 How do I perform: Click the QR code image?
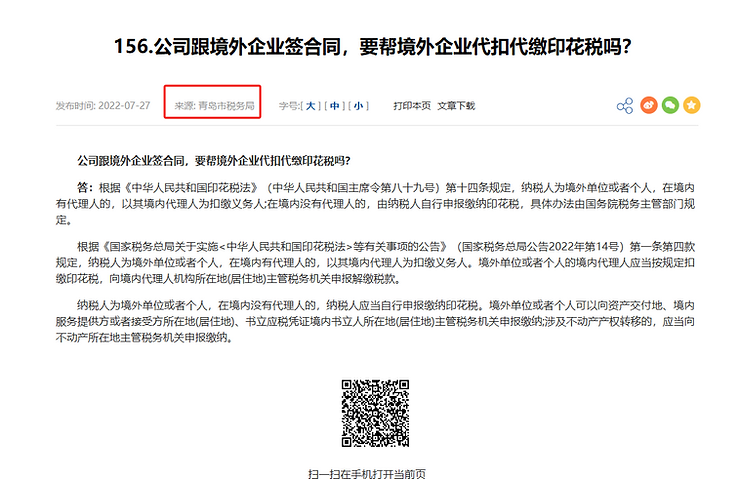[x=376, y=414]
